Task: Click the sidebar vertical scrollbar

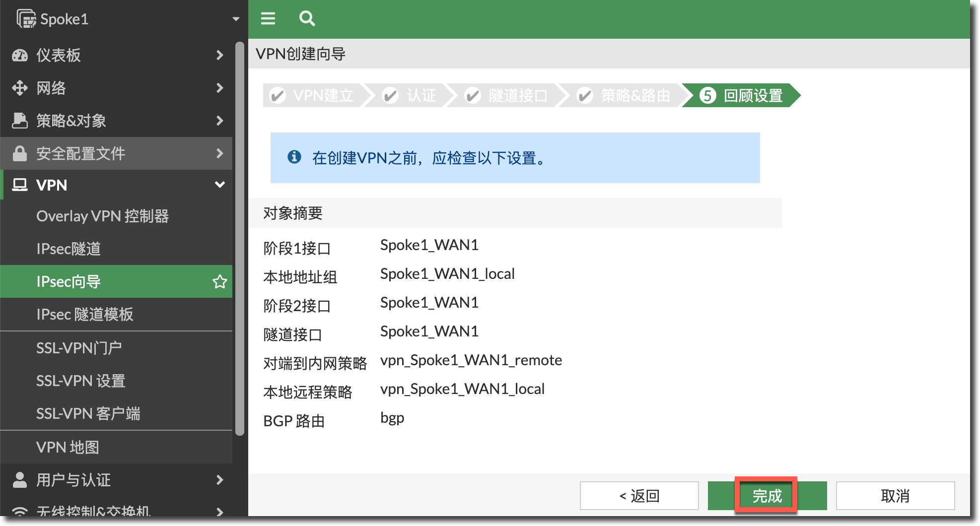Action: coord(240,238)
